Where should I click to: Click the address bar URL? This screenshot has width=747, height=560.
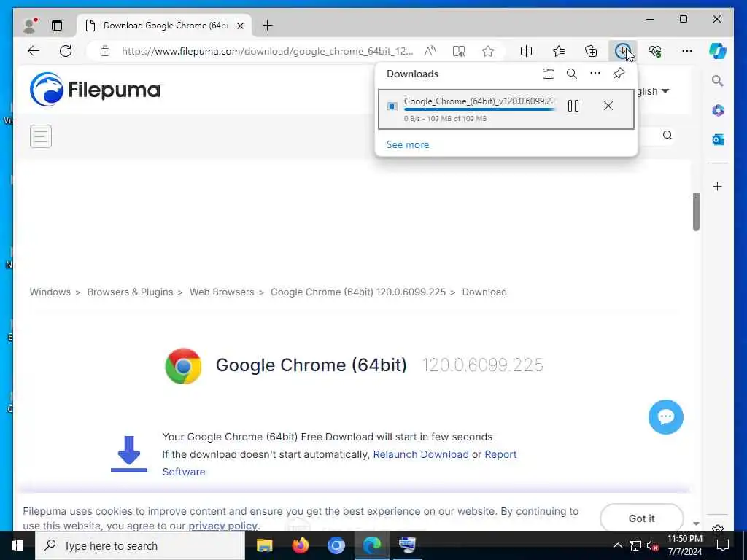click(x=267, y=51)
